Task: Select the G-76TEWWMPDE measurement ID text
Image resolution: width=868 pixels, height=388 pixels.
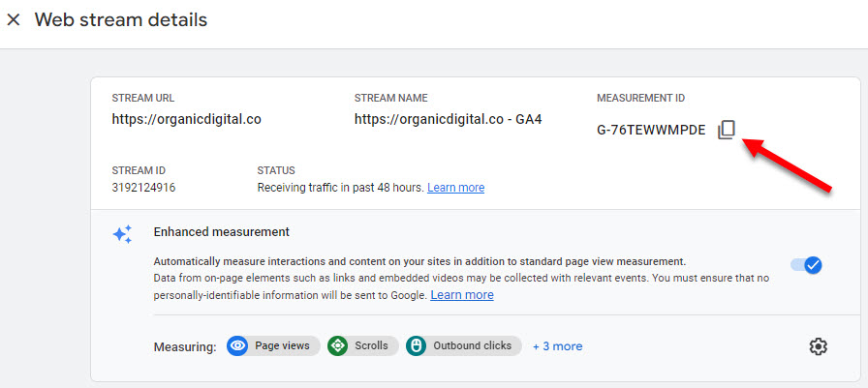Action: tap(651, 131)
